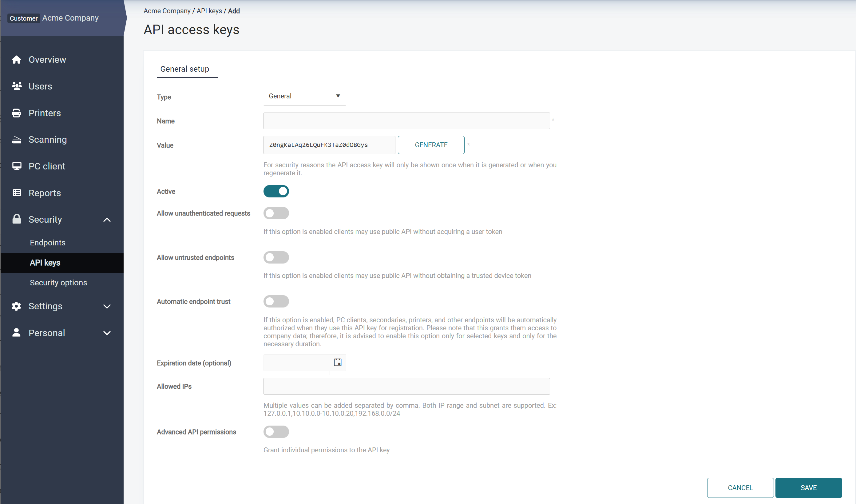Open the Security lock icon
Image resolution: width=856 pixels, height=504 pixels.
(17, 219)
